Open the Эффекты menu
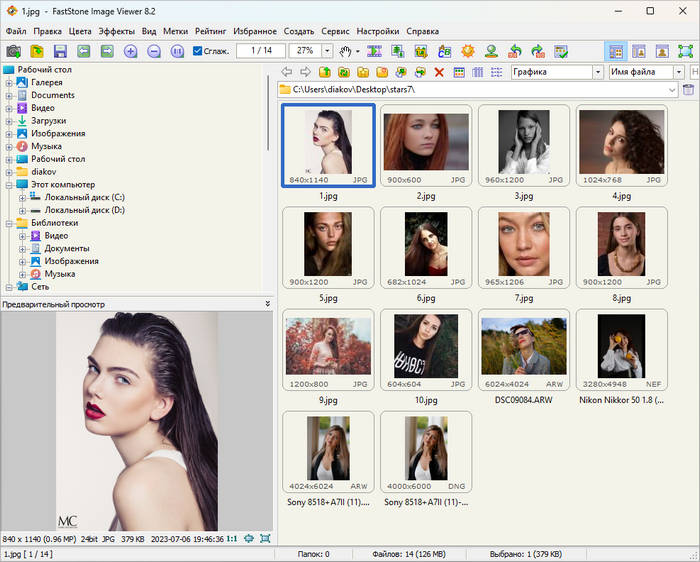 116,31
